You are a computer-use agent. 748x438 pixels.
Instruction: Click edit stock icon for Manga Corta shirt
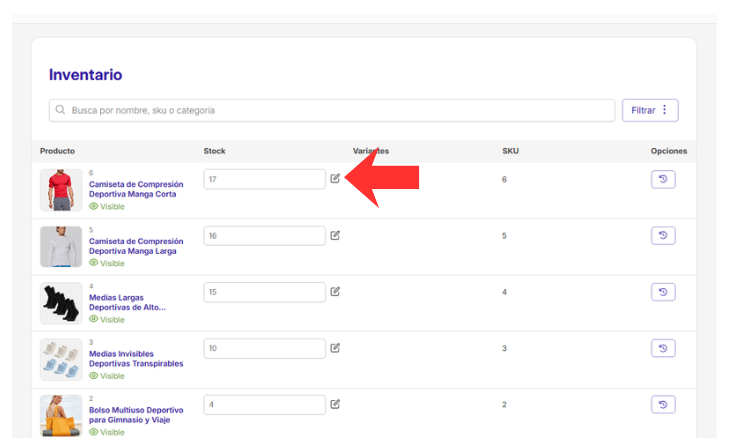335,179
